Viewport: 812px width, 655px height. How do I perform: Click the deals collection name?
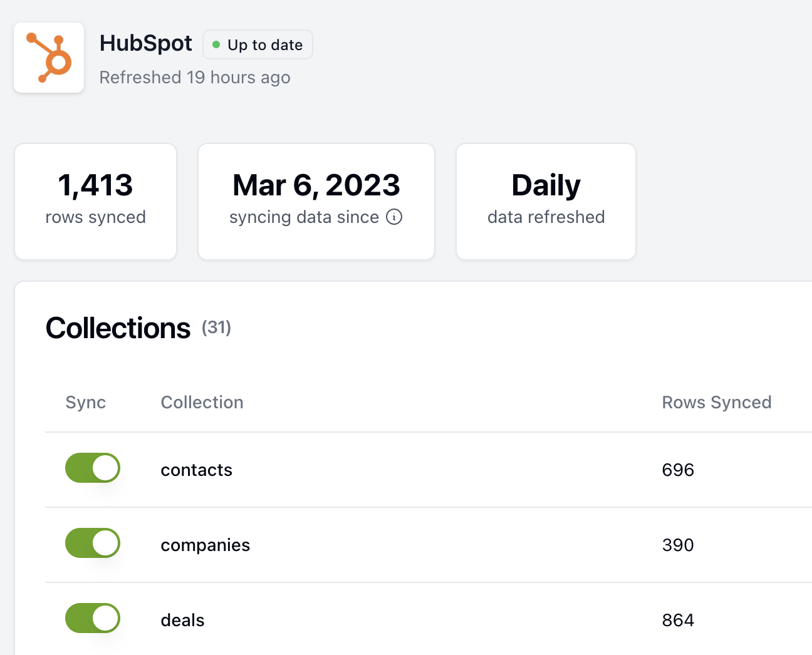pyautogui.click(x=182, y=621)
